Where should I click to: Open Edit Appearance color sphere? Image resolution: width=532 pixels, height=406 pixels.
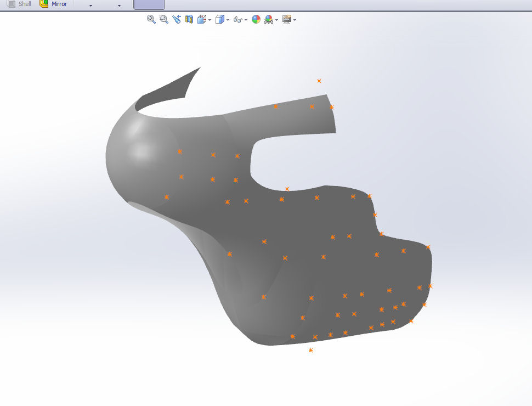(x=256, y=19)
